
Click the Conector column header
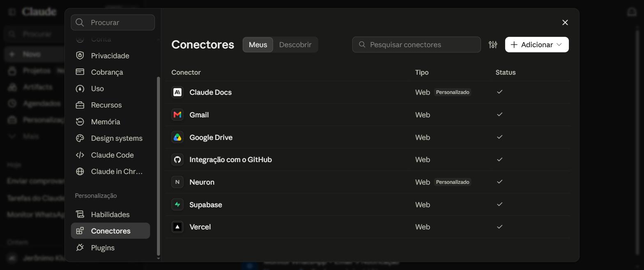point(186,72)
